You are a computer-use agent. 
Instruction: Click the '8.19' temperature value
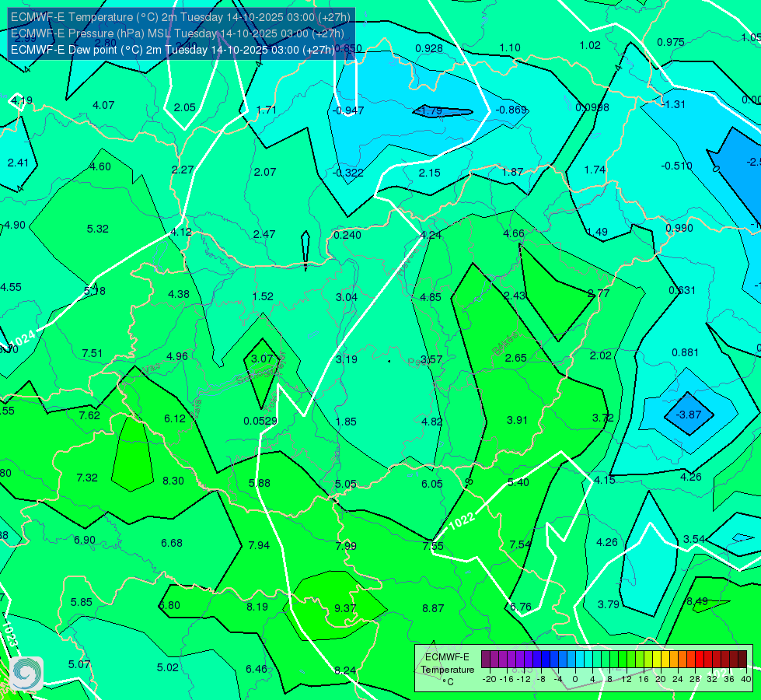click(257, 607)
